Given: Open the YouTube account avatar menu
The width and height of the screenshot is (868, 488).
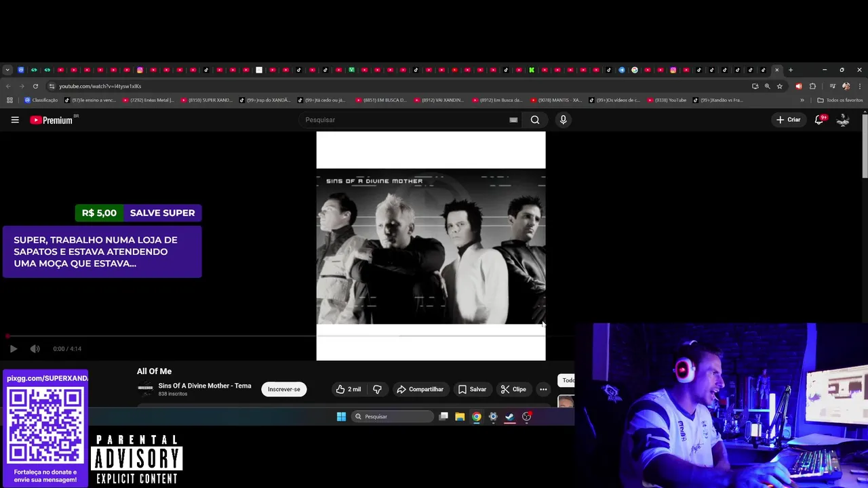Looking at the screenshot, I should click(x=843, y=120).
